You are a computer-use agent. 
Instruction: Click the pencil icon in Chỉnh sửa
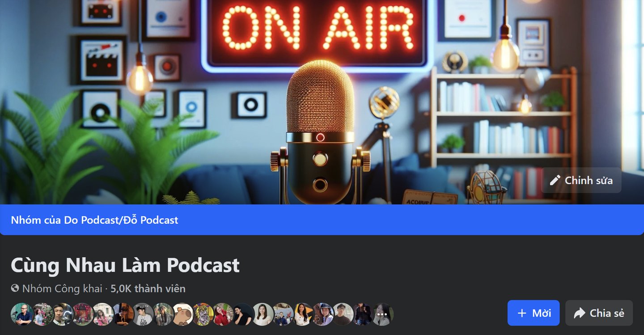coord(555,180)
